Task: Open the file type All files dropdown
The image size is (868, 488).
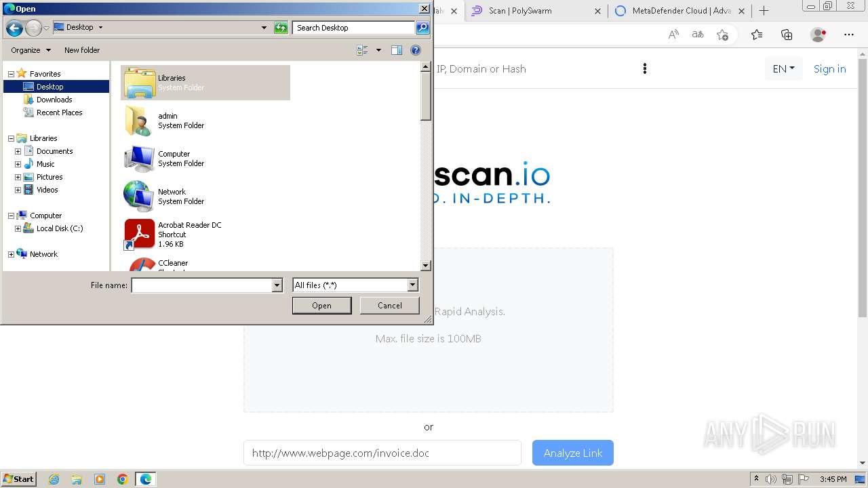Action: pyautogui.click(x=412, y=285)
